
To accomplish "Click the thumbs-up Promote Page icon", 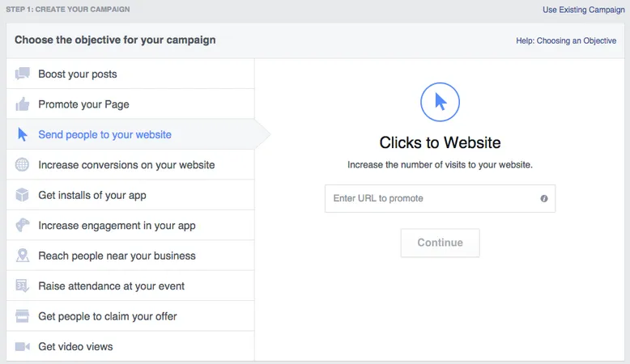I will pos(23,104).
